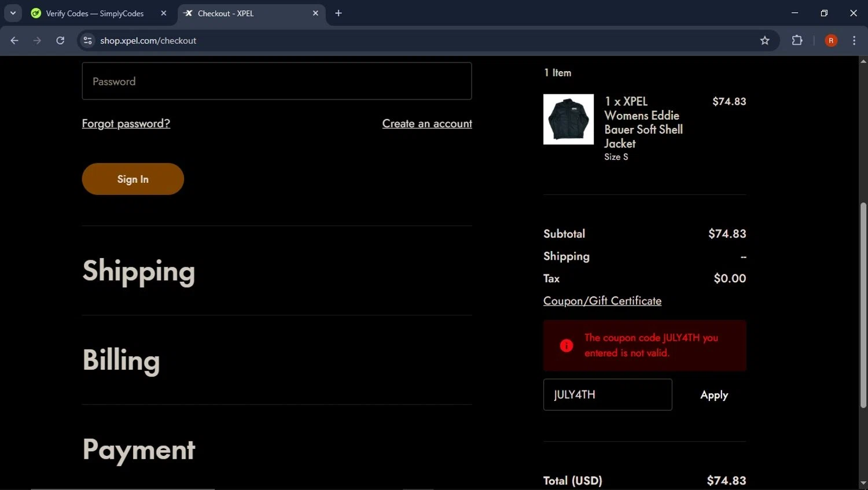Viewport: 868px width, 490px height.
Task: Click the Subtotal amount $74.83
Action: pos(727,234)
